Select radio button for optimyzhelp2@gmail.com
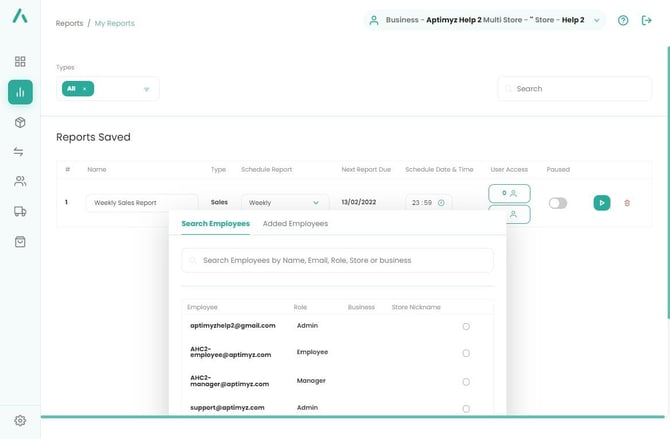The height and width of the screenshot is (439, 670). pyautogui.click(x=466, y=326)
